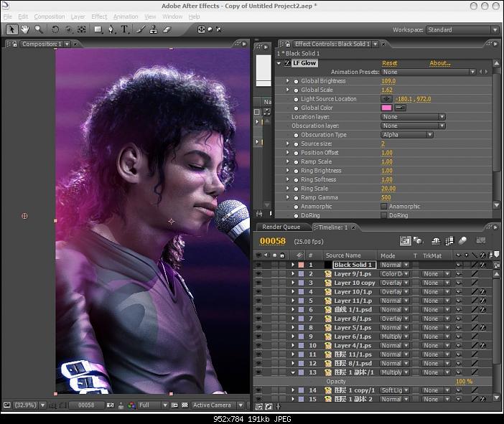Select the Rectangular Mask tool

click(98, 29)
